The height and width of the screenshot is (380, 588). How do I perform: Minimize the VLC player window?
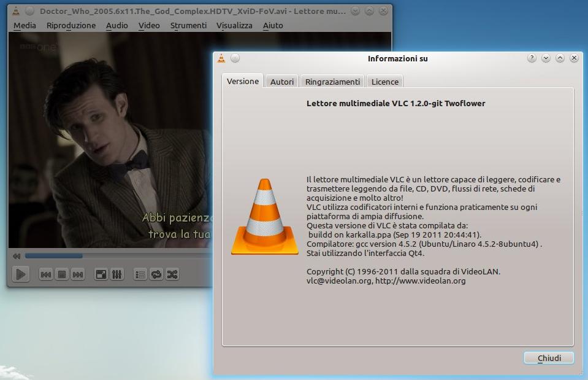355,11
